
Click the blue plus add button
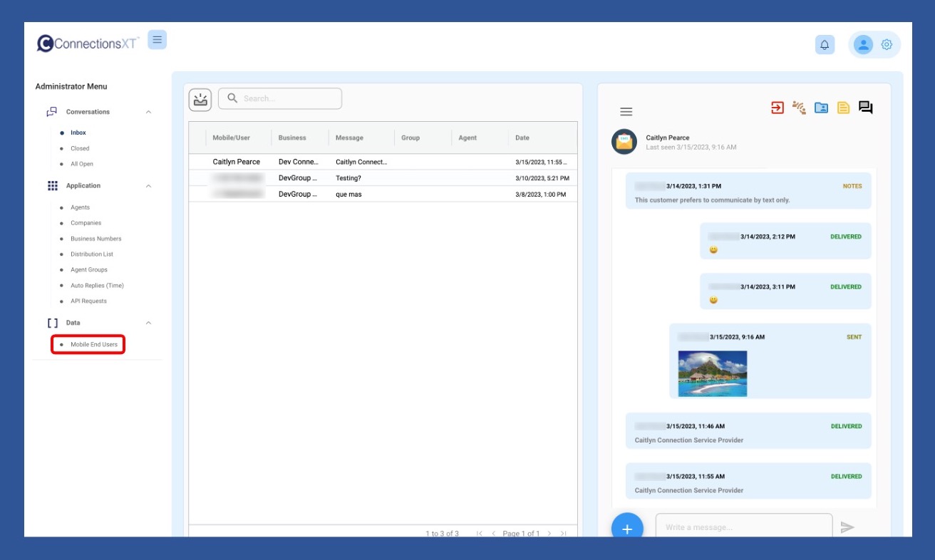click(627, 528)
